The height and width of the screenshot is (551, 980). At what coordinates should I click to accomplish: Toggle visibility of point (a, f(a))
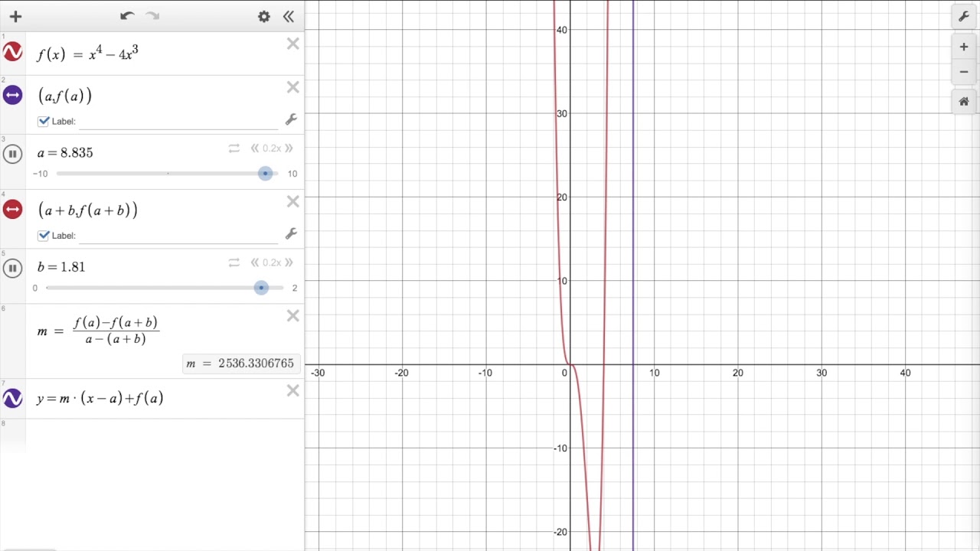[12, 95]
